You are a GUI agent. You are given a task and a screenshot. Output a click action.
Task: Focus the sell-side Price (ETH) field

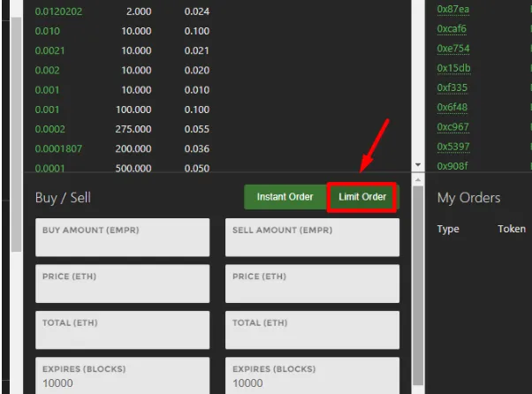click(x=312, y=284)
